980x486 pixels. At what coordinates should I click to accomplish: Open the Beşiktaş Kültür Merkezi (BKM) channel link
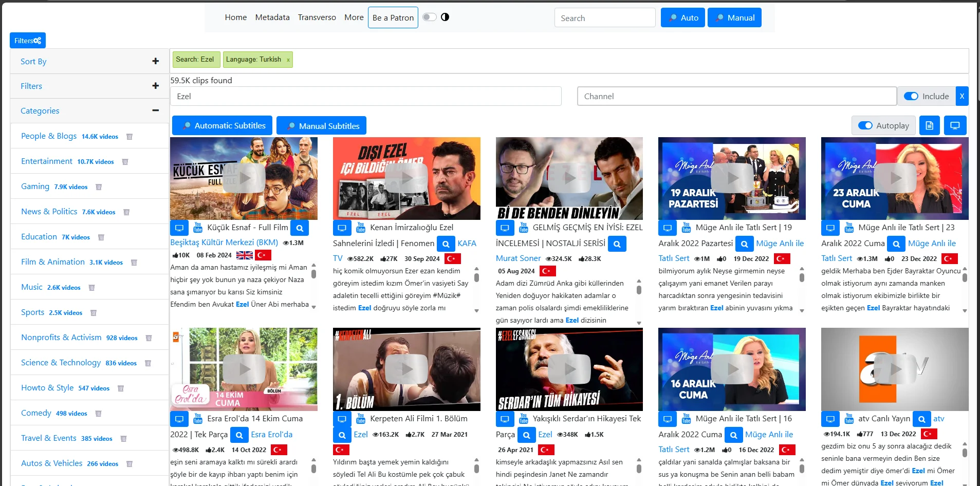click(x=224, y=242)
